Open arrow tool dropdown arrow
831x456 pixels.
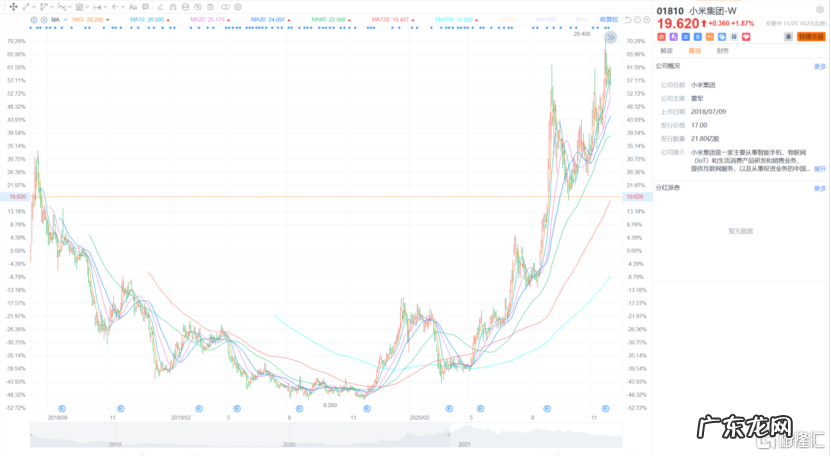pos(123,7)
